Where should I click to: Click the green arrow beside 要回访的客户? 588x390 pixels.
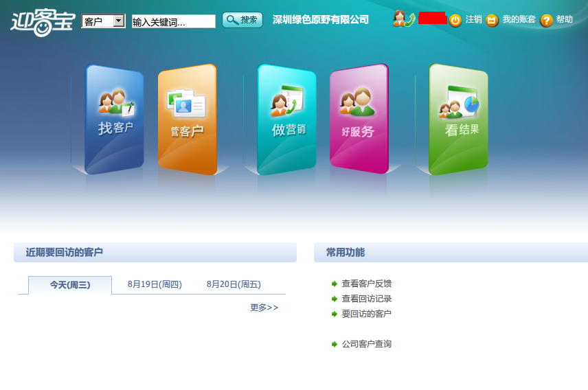(x=335, y=314)
